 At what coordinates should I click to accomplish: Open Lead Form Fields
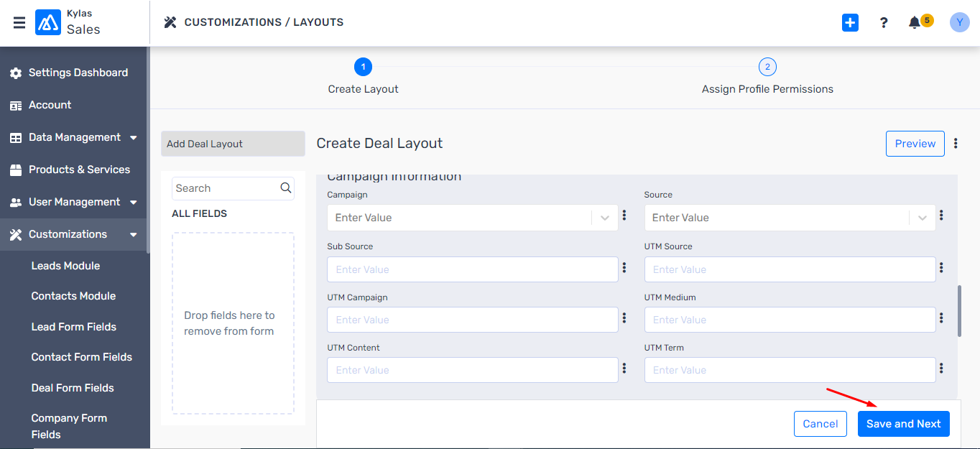coord(74,327)
